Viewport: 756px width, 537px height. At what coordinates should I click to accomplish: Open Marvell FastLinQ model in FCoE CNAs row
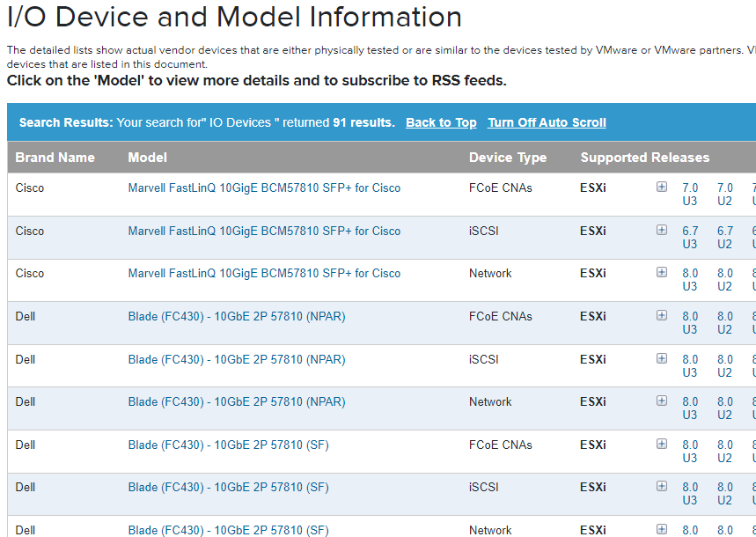coord(264,188)
